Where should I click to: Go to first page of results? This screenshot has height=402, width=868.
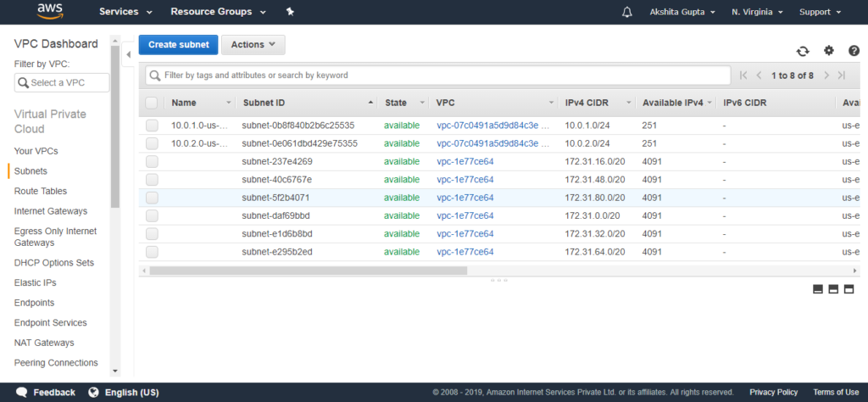743,75
